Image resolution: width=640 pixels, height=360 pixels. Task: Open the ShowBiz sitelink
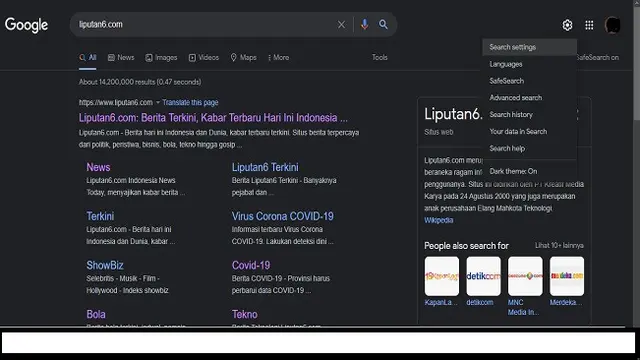[x=104, y=265]
